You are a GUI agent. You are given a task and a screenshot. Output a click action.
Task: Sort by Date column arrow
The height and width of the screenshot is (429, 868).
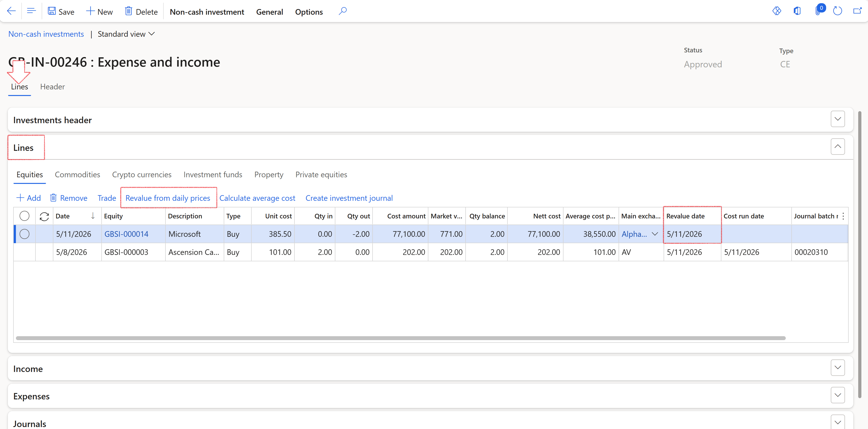(x=93, y=216)
